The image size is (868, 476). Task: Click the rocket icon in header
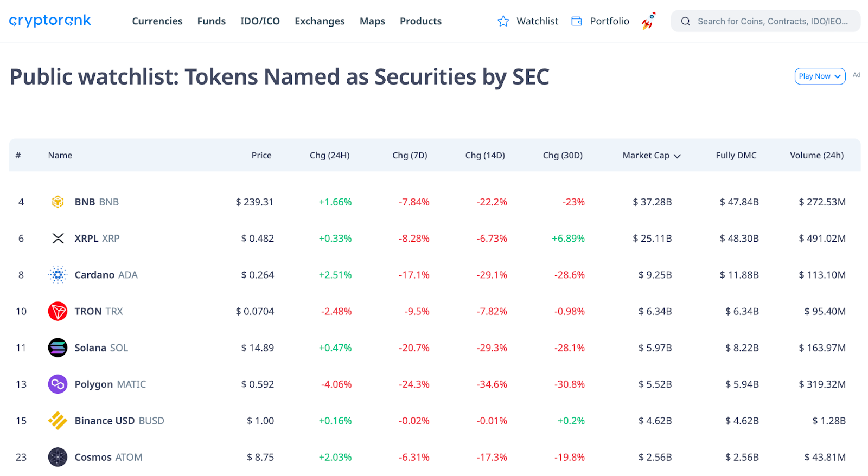[648, 21]
